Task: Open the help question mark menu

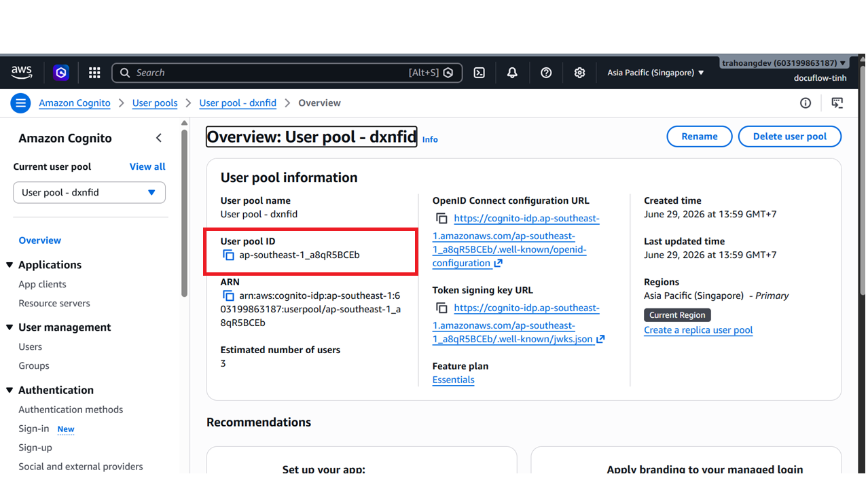Action: pos(546,73)
